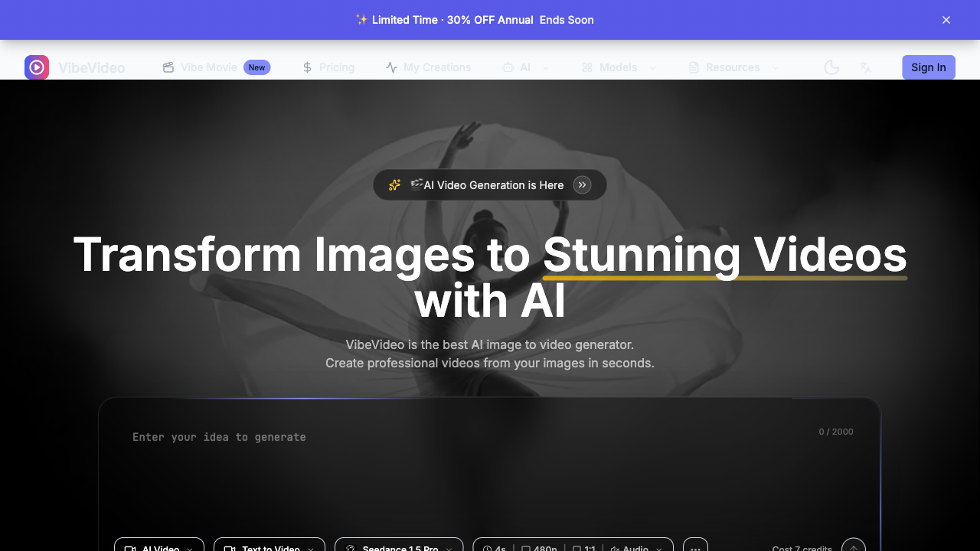The height and width of the screenshot is (551, 980).
Task: Toggle Audio output for video generation
Action: [634, 548]
